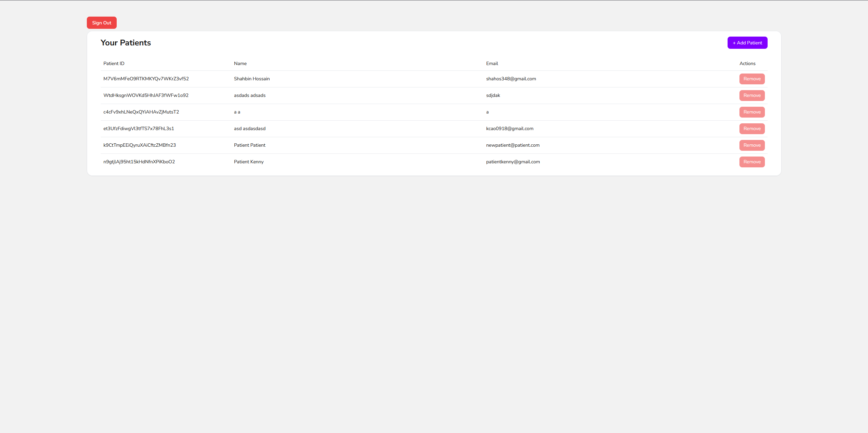Click email shahos348@gmail.com
868x433 pixels.
coord(511,79)
